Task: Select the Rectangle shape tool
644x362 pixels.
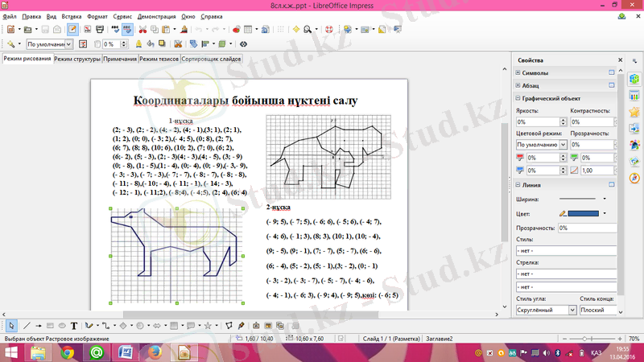Action: click(50, 326)
